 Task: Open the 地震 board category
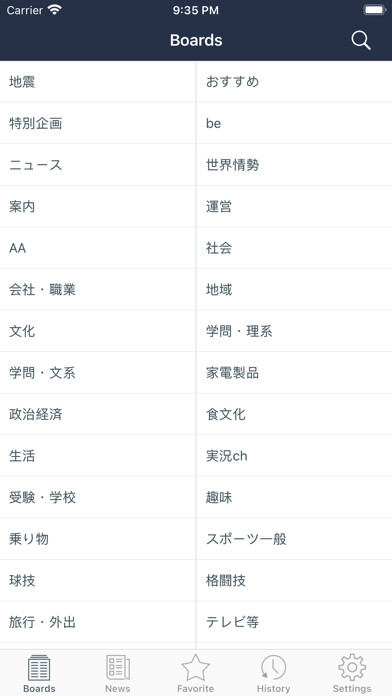[x=98, y=82]
